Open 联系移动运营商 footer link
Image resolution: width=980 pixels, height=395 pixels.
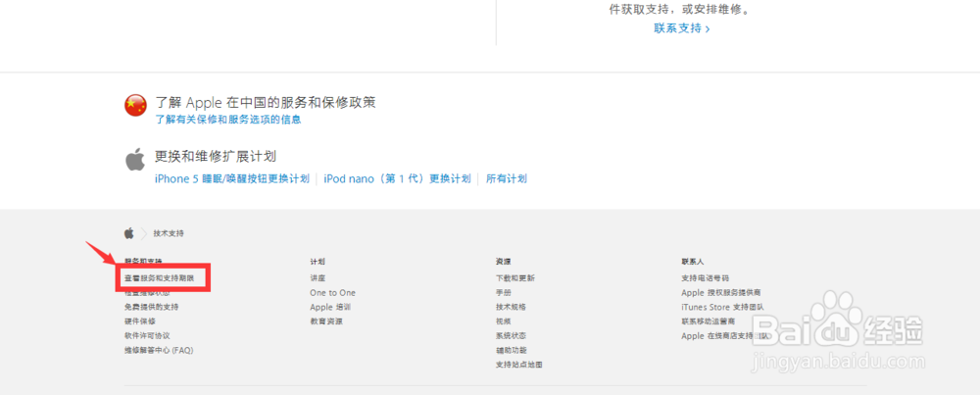tap(709, 321)
